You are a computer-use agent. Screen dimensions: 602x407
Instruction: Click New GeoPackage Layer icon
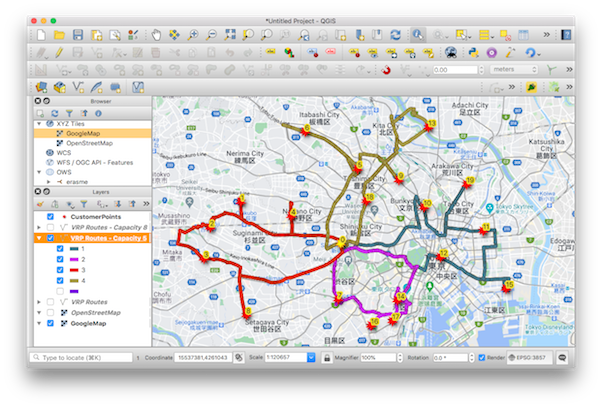(x=60, y=88)
